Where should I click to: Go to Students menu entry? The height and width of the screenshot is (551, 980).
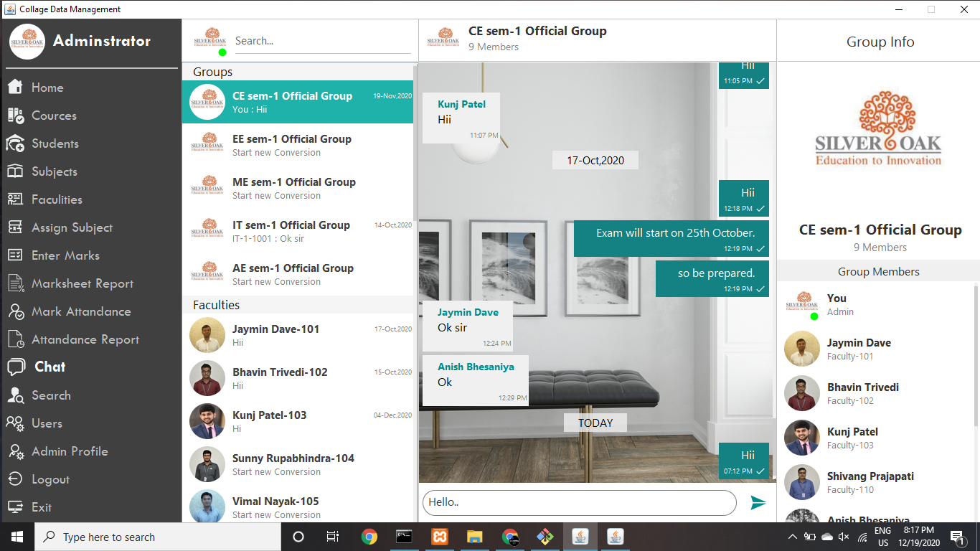[x=55, y=143]
